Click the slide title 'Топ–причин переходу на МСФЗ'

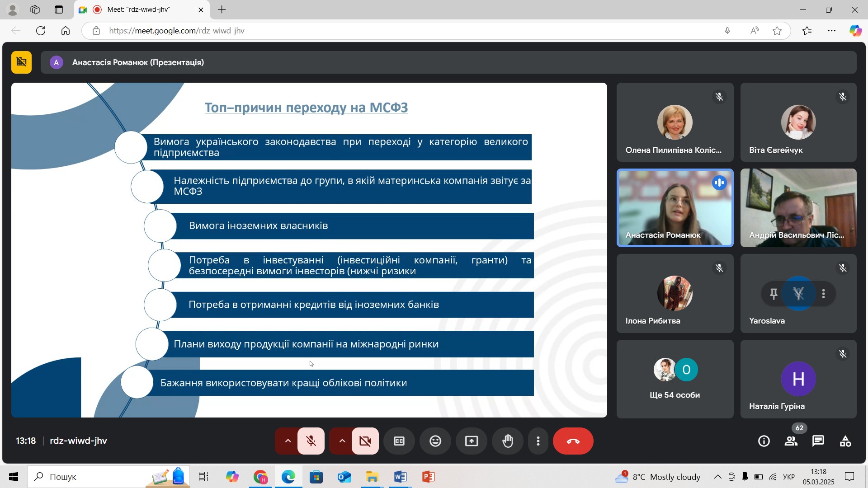point(306,108)
